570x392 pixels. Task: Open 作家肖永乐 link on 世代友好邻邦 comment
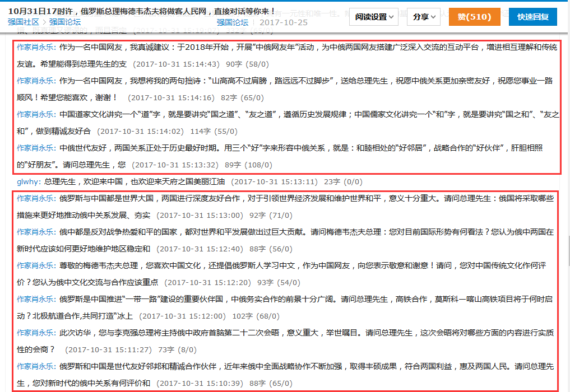tap(36, 366)
